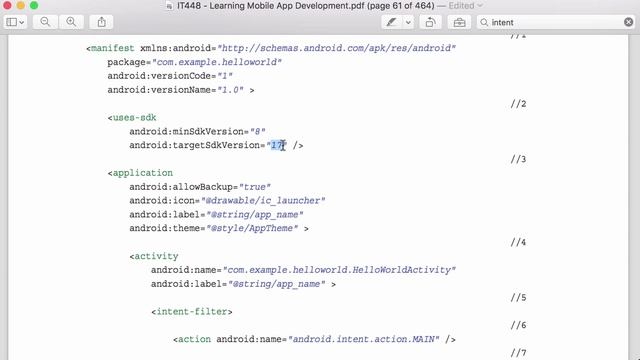The image size is (640, 360).
Task: Click the PDF document proxy icon
Action: click(169, 6)
